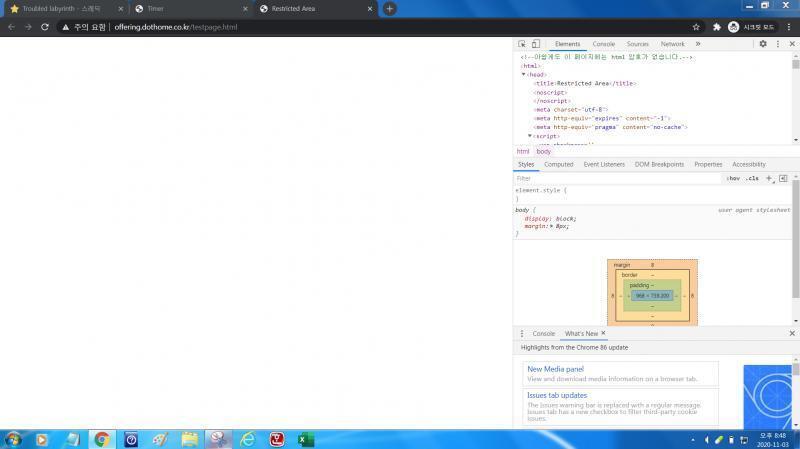Focus the styles Filter field
Image resolution: width=800 pixels, height=449 pixels.
pos(617,178)
